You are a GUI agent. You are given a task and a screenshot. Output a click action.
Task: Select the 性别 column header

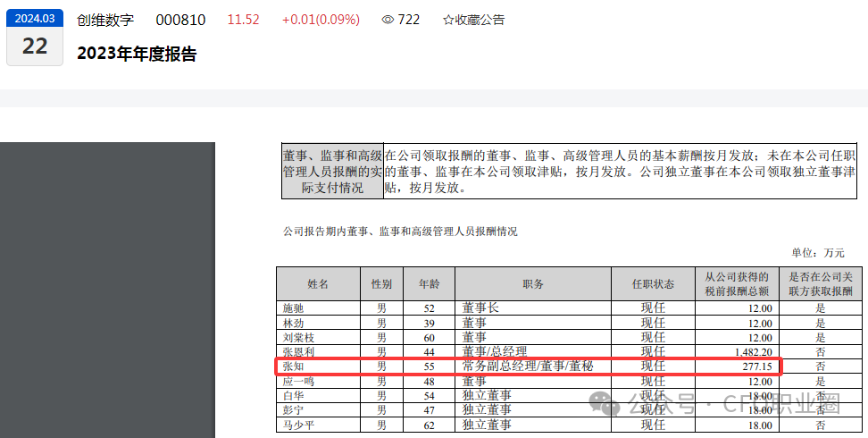click(381, 284)
